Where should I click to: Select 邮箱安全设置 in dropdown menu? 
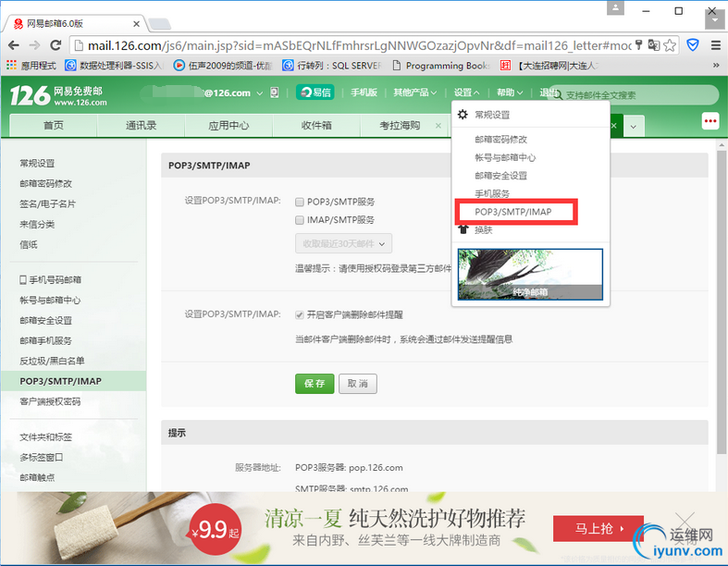[x=500, y=176]
